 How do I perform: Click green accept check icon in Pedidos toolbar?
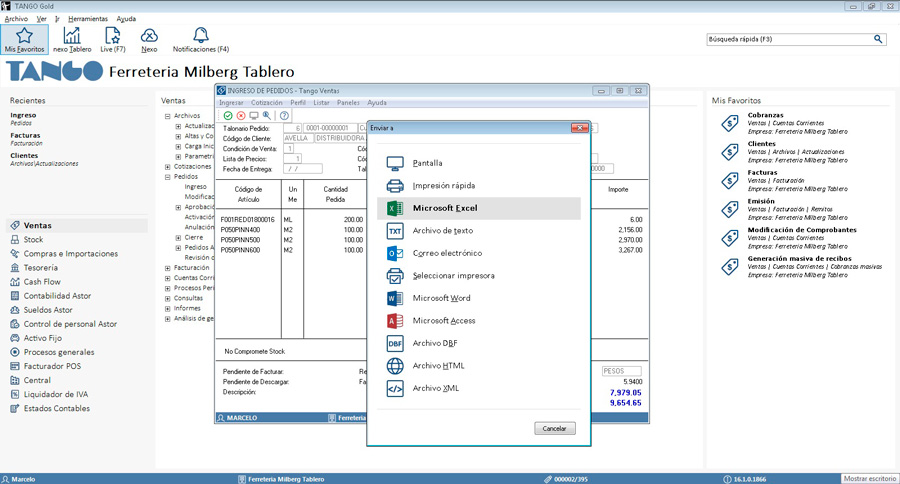[228, 115]
